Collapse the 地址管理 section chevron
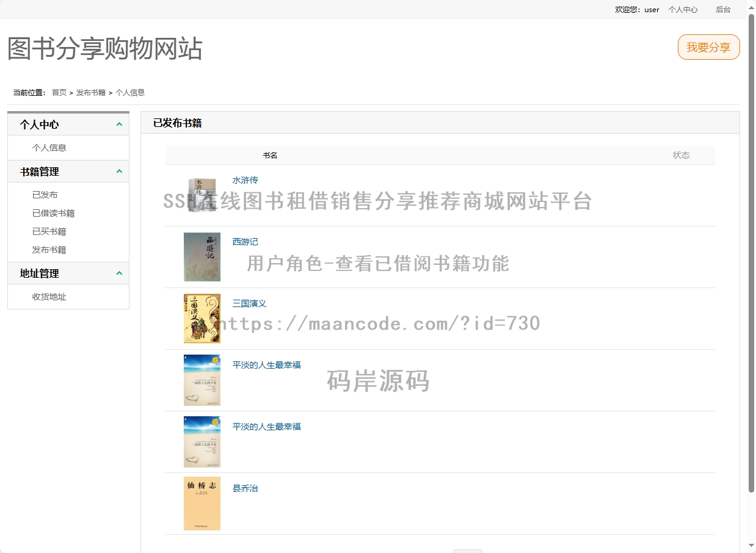Image resolution: width=756 pixels, height=553 pixels. 119,273
